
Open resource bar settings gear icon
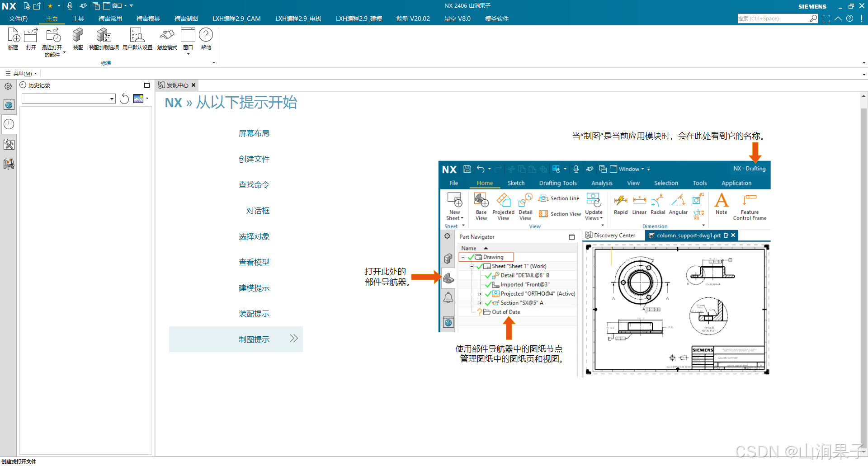click(8, 86)
